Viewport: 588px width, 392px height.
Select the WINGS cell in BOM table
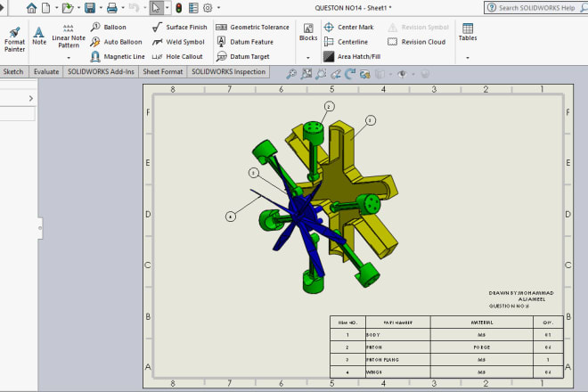(x=398, y=372)
